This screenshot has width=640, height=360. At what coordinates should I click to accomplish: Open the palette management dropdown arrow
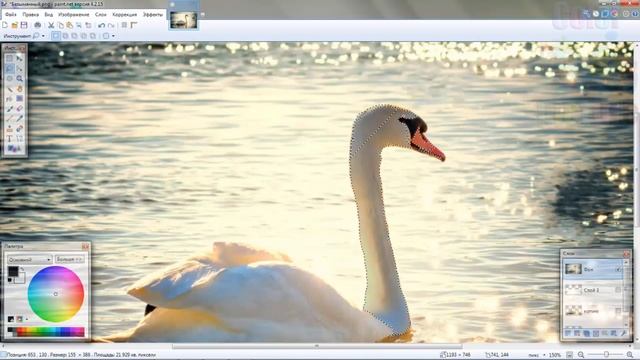tap(27, 319)
